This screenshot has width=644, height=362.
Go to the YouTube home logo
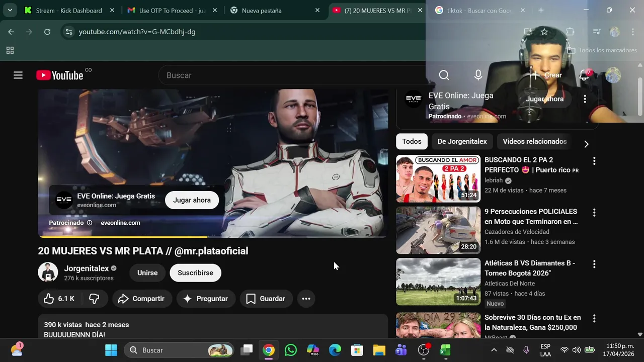click(x=60, y=75)
